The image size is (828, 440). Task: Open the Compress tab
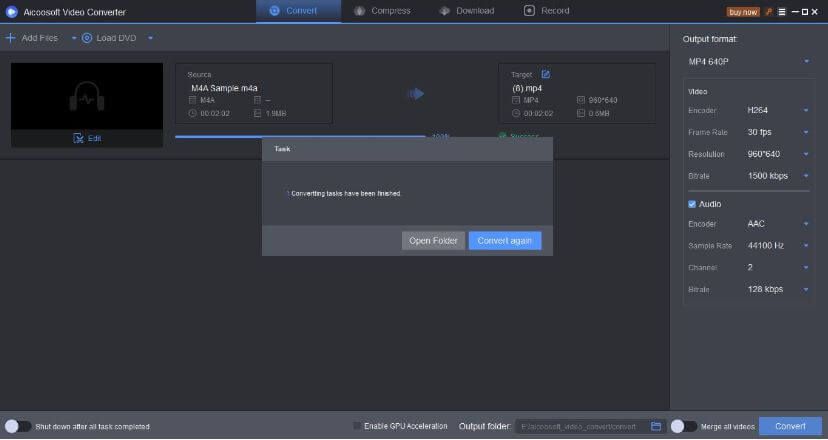pyautogui.click(x=382, y=11)
